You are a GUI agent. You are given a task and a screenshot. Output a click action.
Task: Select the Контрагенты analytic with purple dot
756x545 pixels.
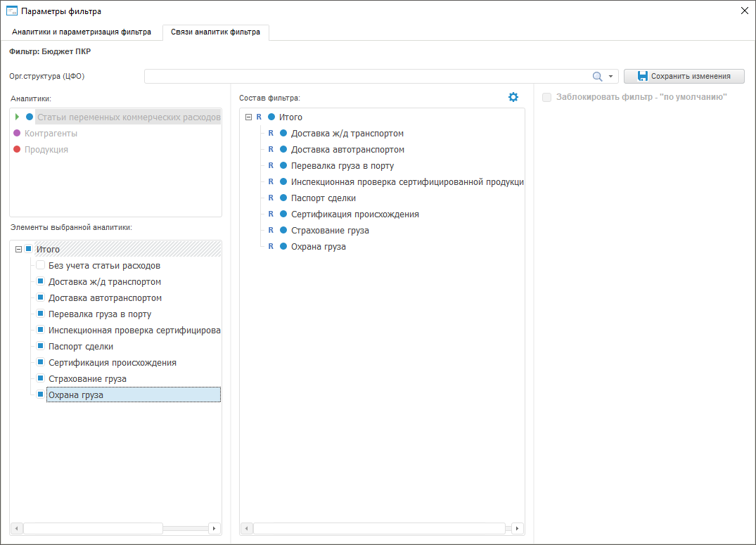(x=51, y=134)
